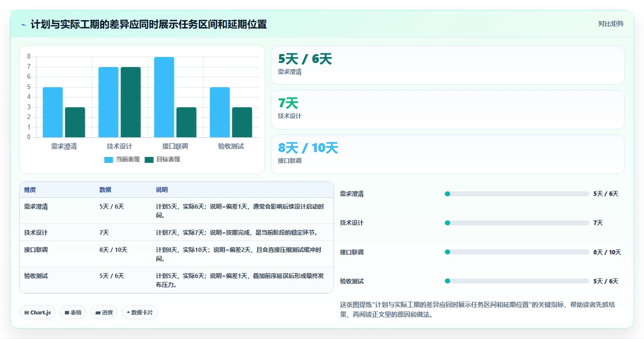The height and width of the screenshot is (339, 644).
Task: Click the summary paragraph starting with 这张图提炼
Action: coord(477,309)
